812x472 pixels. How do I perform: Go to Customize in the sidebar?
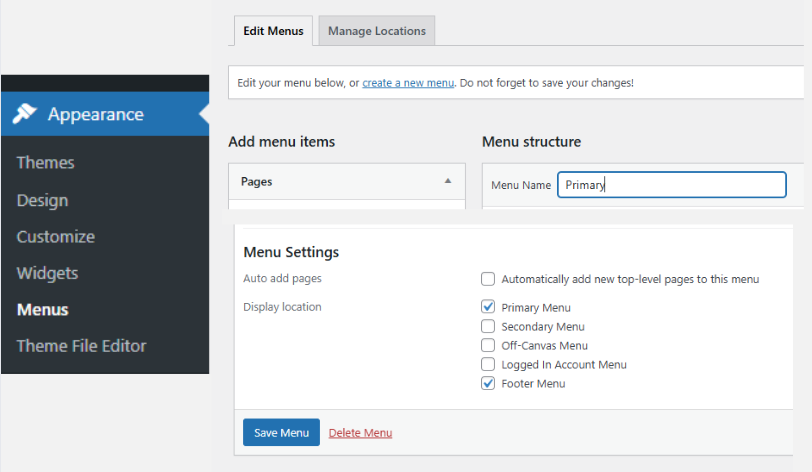click(56, 237)
